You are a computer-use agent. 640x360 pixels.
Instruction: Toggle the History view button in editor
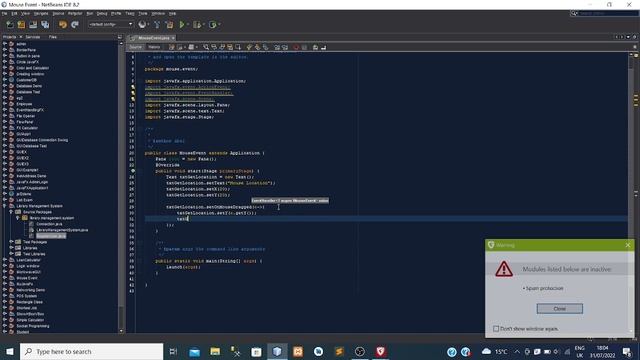[x=154, y=47]
